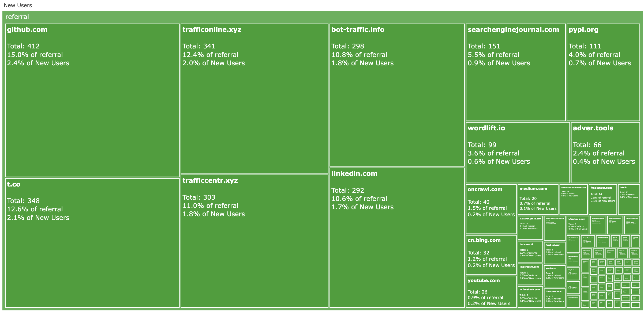Click the m.facebook.com tile
Screen dimensions: 644x312
point(530,297)
